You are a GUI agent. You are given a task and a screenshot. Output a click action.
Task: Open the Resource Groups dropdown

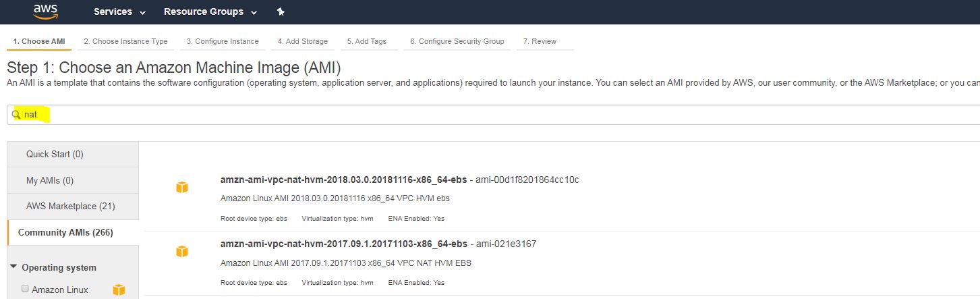pyautogui.click(x=210, y=12)
